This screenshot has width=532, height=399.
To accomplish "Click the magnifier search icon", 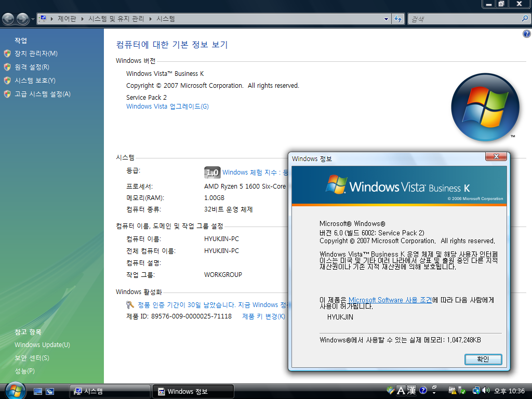I will (x=525, y=19).
